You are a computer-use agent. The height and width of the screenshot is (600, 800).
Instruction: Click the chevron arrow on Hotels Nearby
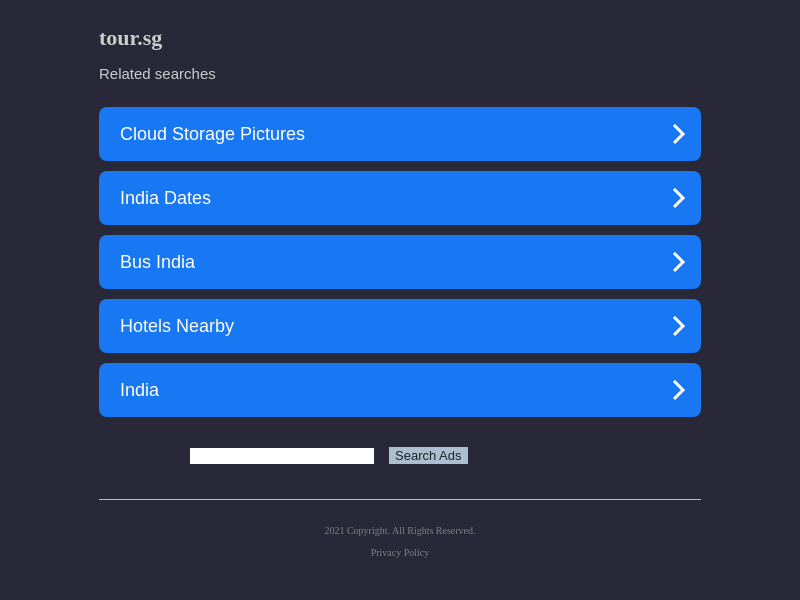(x=678, y=326)
